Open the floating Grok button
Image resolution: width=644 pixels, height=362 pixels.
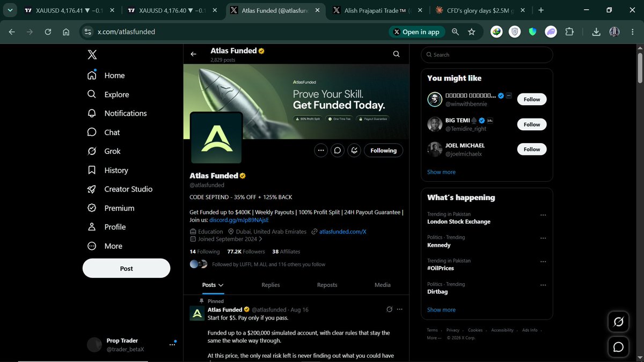pos(618,322)
